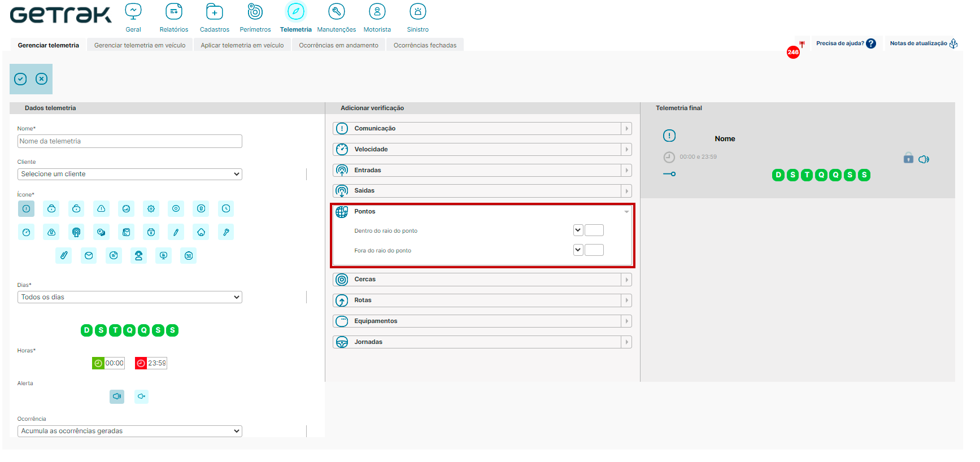The width and height of the screenshot is (980, 462).
Task: Confirm with the checkmark button
Action: [20, 79]
